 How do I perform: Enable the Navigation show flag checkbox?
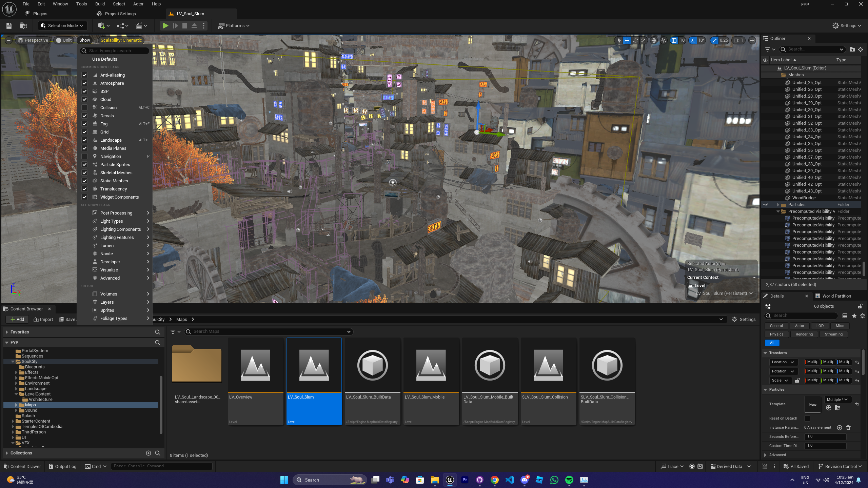click(84, 156)
